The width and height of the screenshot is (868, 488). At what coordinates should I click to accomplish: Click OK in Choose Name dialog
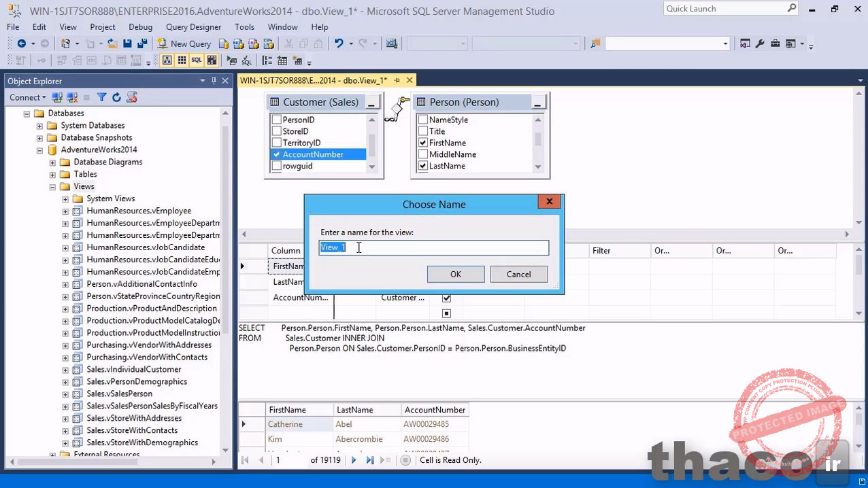coord(456,274)
